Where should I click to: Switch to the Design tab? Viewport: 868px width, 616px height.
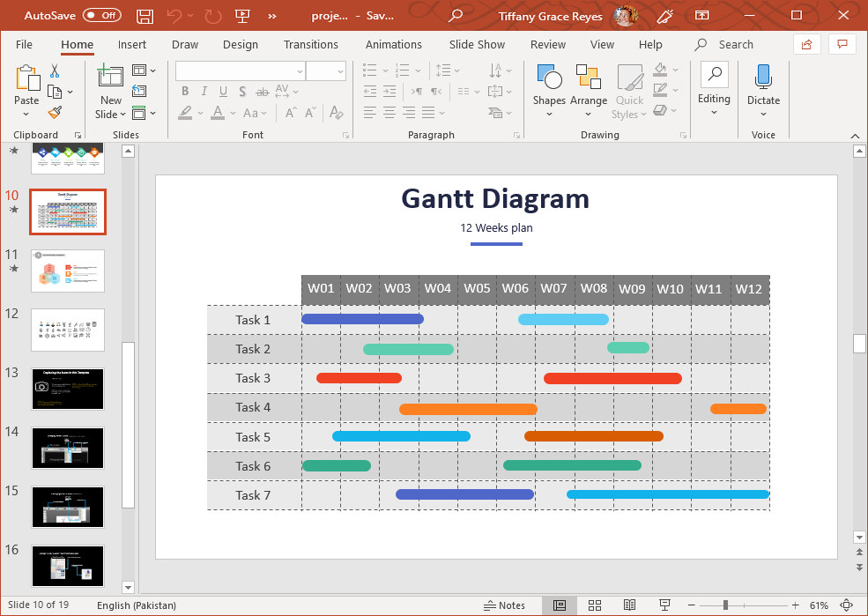point(241,44)
